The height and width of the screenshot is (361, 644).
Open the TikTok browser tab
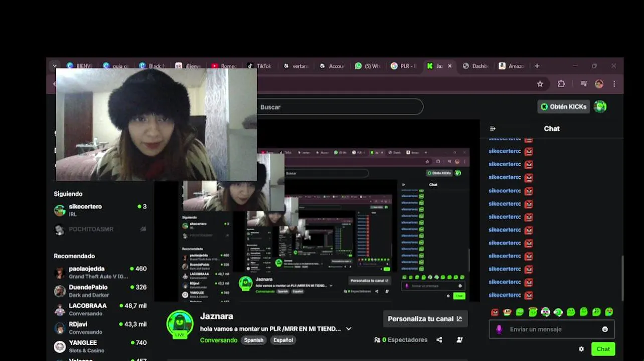point(259,66)
